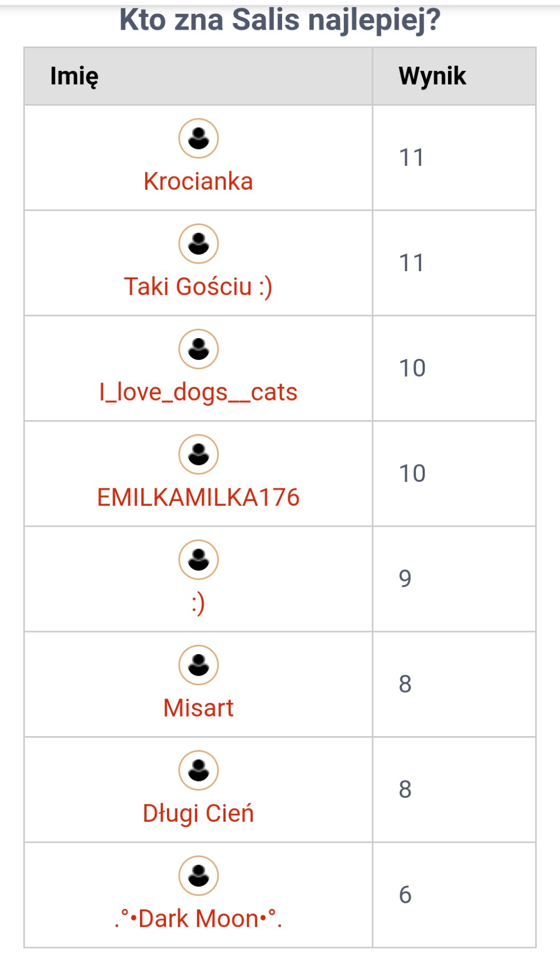Viewport: 560px width, 966px height.
Task: Click EMILKAMILKA176 avatar icon
Action: click(198, 454)
